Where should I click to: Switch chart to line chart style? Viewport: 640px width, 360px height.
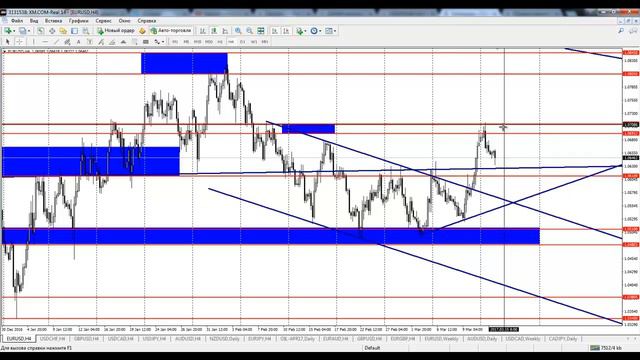pyautogui.click(x=225, y=31)
